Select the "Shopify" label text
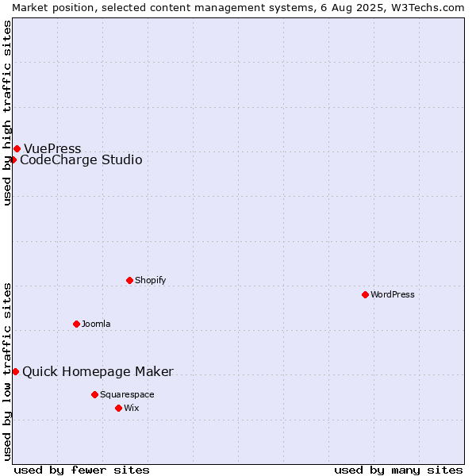 [x=150, y=280]
